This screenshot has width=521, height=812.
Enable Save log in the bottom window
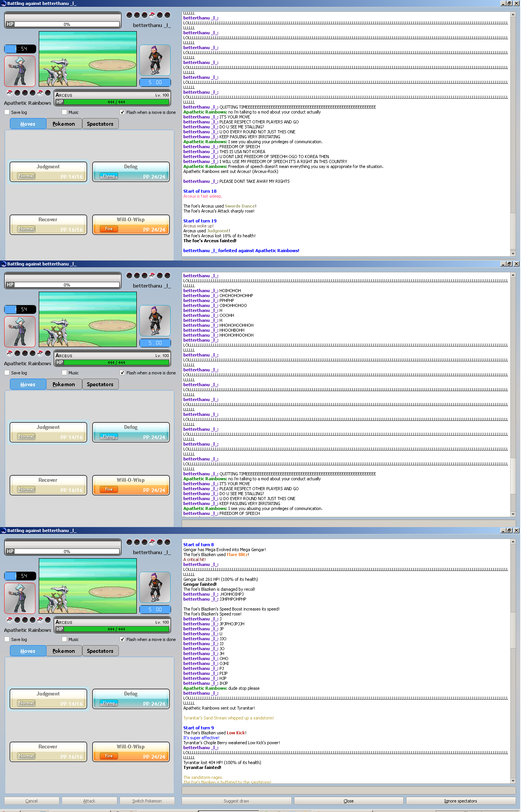[7, 639]
